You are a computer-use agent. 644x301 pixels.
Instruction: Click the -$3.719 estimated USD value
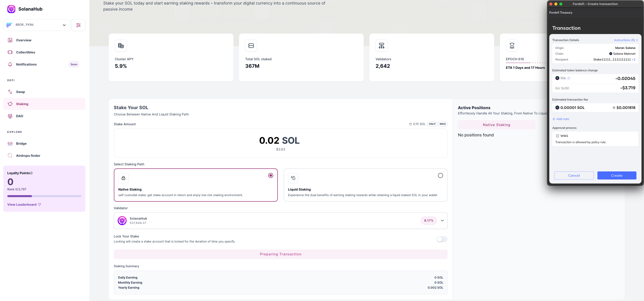pyautogui.click(x=628, y=88)
